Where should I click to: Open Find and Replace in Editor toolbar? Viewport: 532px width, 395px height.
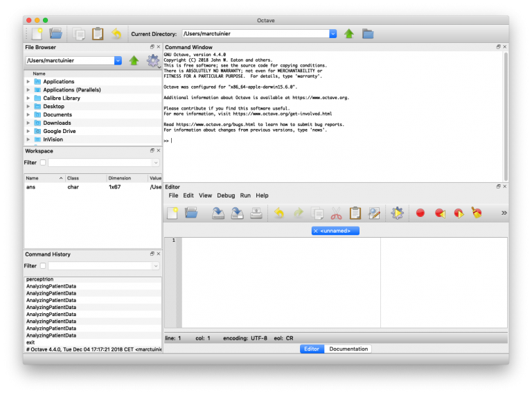click(x=374, y=213)
